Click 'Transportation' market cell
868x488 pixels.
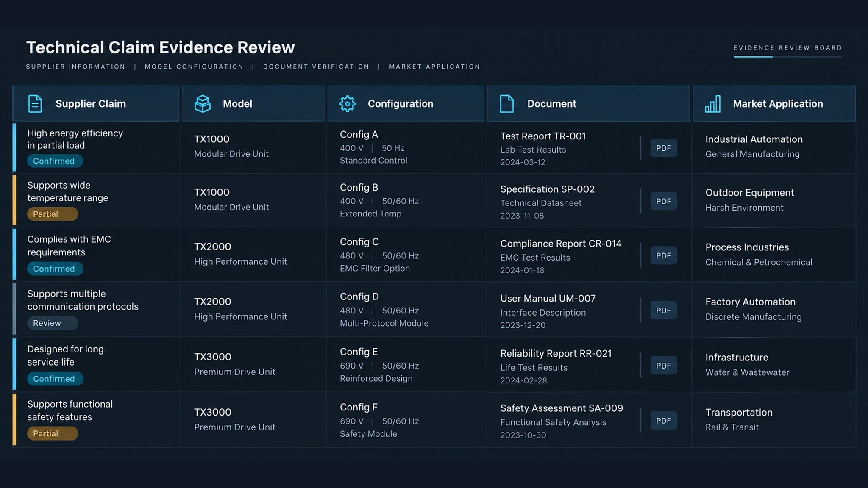pos(774,420)
